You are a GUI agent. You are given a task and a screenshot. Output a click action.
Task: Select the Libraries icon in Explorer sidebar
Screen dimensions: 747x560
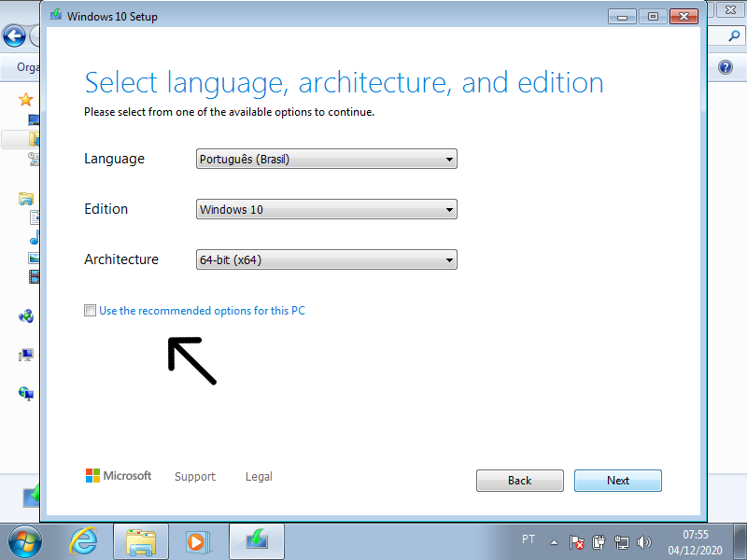coord(26,198)
